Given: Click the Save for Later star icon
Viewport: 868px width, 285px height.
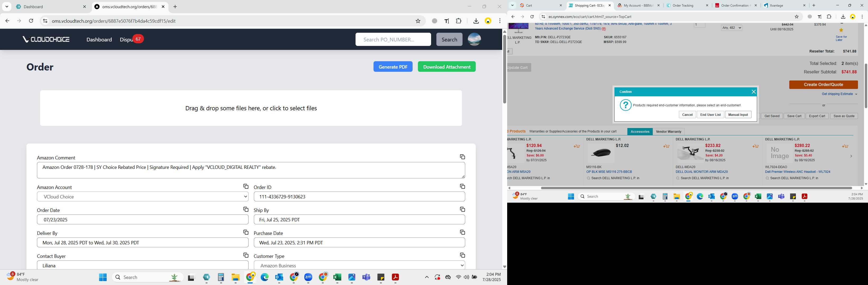Looking at the screenshot, I should point(841,30).
